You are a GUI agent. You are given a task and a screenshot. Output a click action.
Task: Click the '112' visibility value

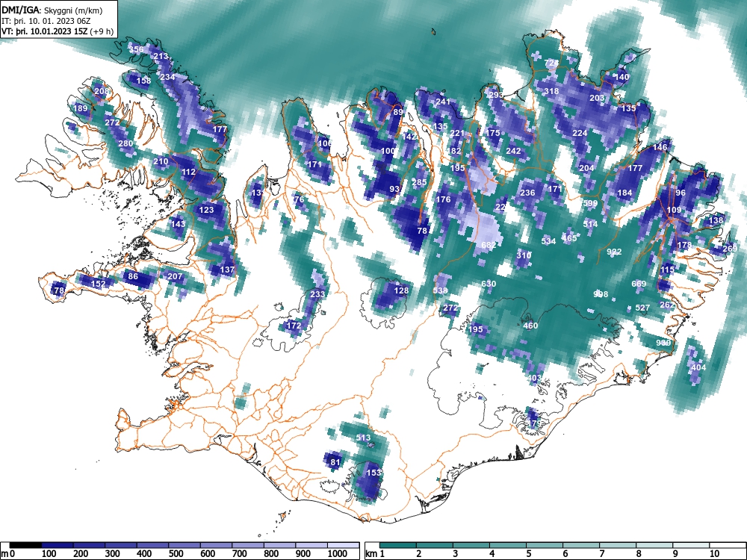click(x=189, y=172)
